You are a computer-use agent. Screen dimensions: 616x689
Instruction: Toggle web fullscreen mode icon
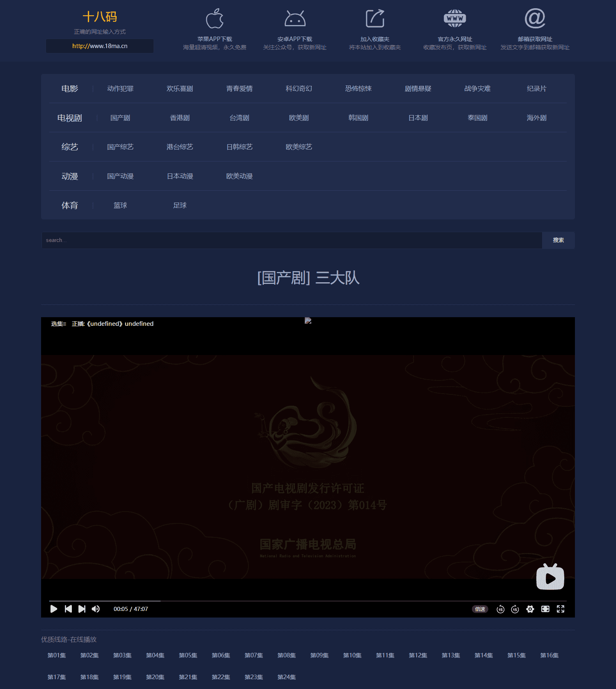[545, 609]
